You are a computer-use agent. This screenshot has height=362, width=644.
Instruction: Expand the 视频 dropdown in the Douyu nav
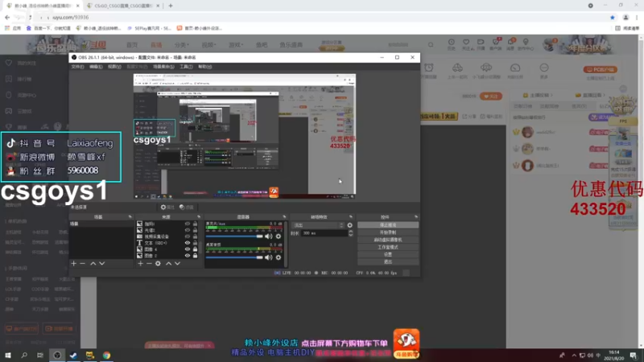click(x=208, y=45)
